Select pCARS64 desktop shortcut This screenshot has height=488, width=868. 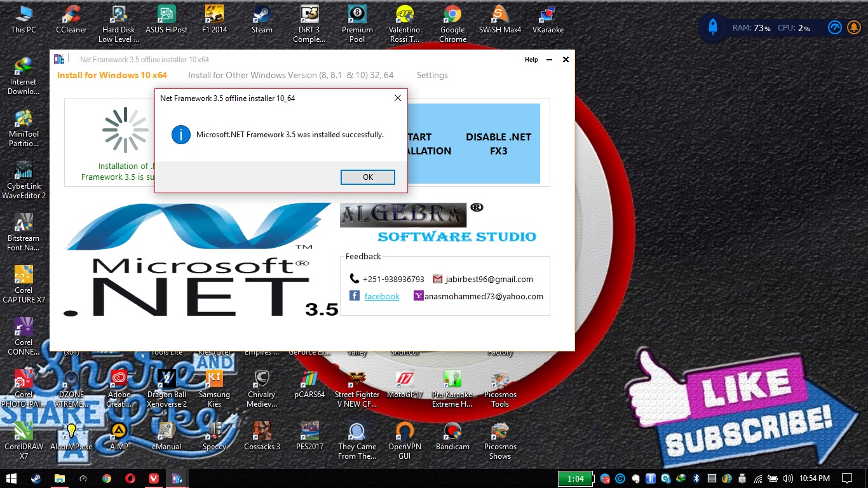click(x=309, y=384)
